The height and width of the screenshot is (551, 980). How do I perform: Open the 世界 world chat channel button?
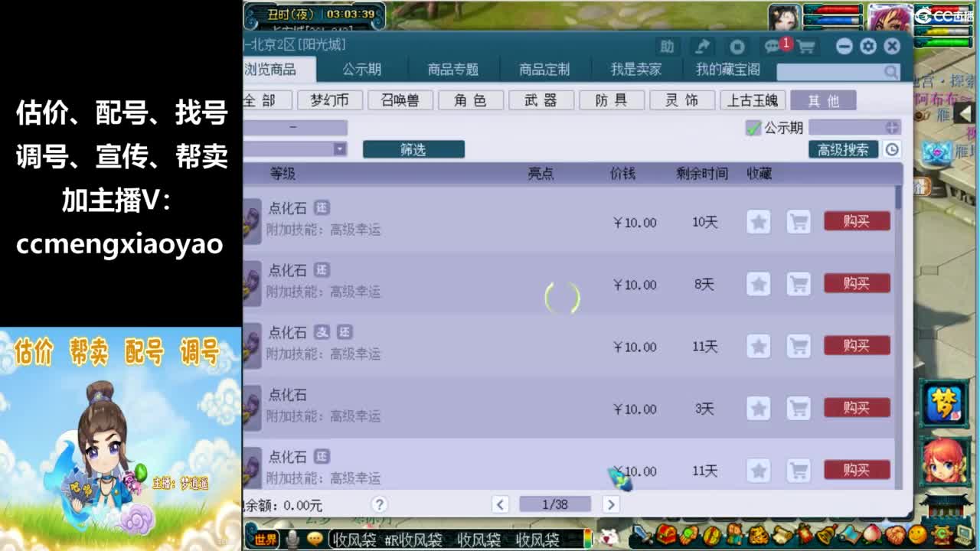click(x=265, y=539)
